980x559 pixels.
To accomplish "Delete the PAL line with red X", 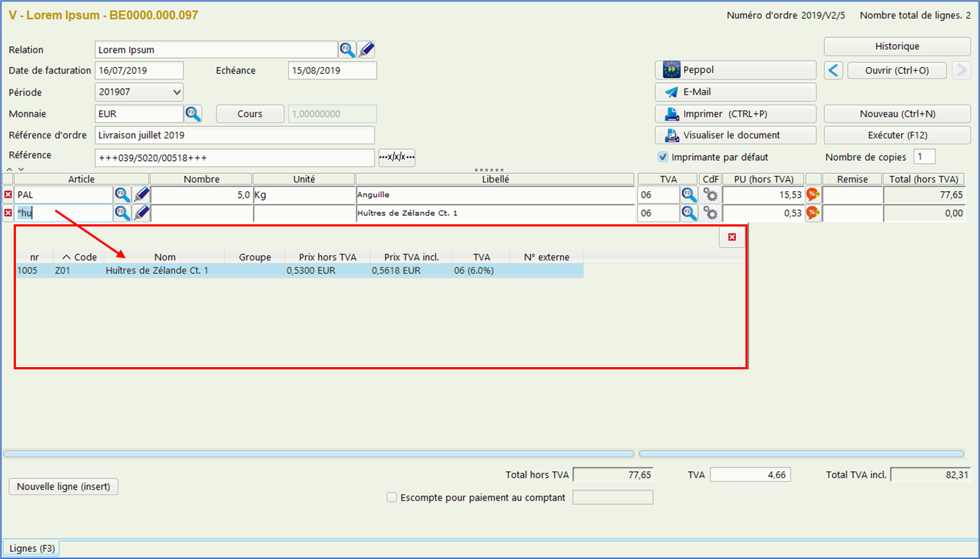I will tap(8, 195).
